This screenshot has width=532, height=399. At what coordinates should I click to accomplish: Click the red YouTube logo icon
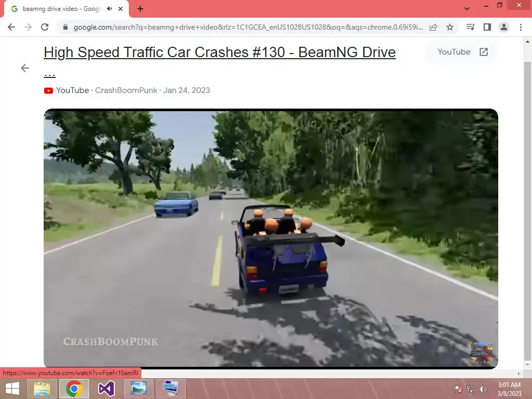[48, 90]
